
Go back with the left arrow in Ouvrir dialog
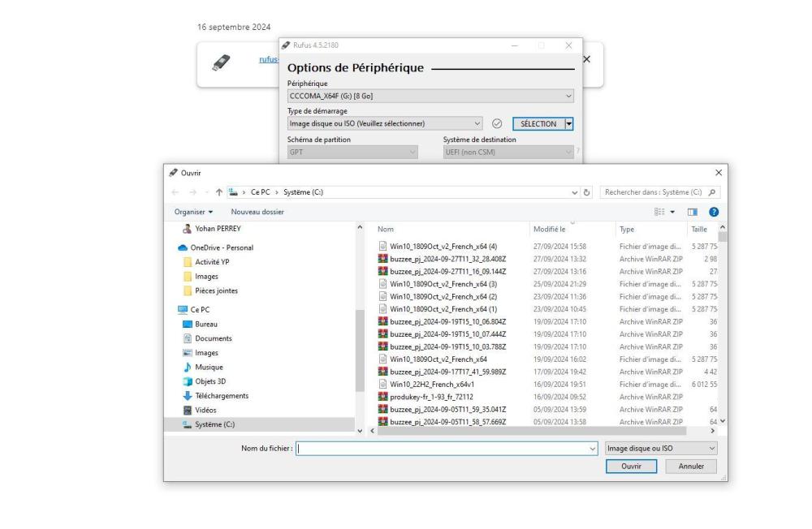(x=175, y=192)
